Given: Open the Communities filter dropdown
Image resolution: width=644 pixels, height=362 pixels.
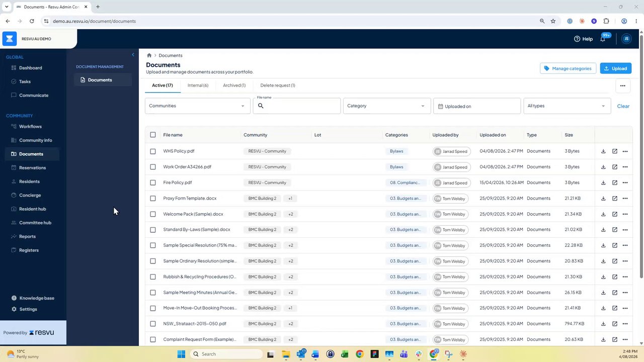Looking at the screenshot, I should coord(197,106).
